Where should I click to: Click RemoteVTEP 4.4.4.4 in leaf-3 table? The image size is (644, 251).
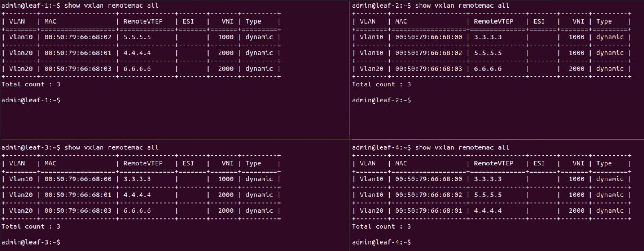click(x=137, y=195)
